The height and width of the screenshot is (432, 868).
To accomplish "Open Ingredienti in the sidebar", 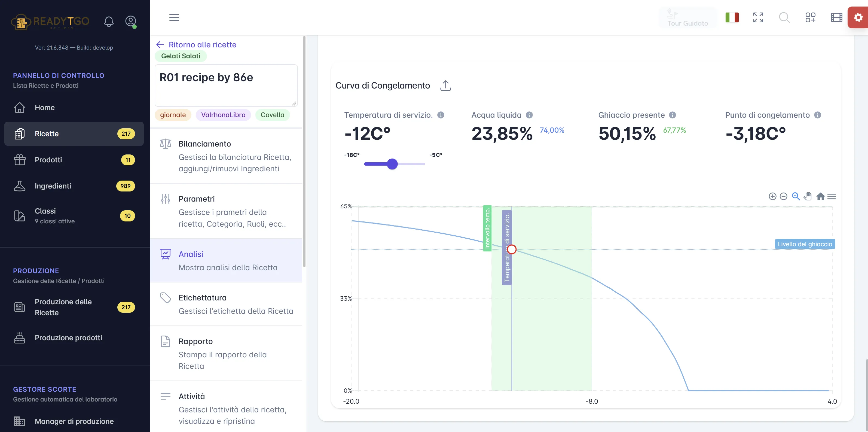I will [x=74, y=186].
